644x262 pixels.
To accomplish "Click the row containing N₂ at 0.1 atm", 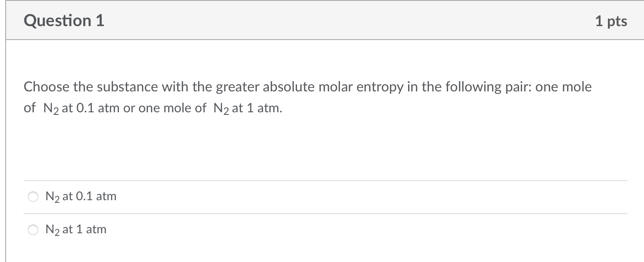I will pyautogui.click(x=174, y=197).
